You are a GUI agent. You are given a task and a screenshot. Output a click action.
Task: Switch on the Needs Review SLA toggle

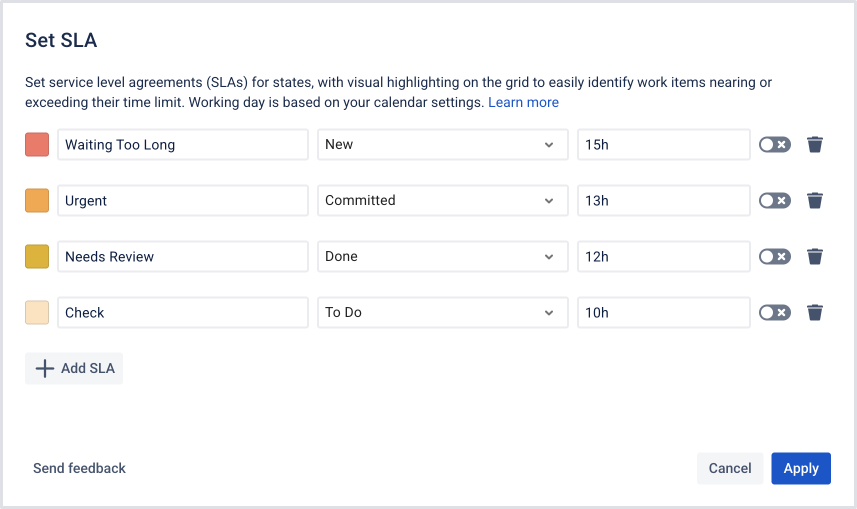(775, 257)
